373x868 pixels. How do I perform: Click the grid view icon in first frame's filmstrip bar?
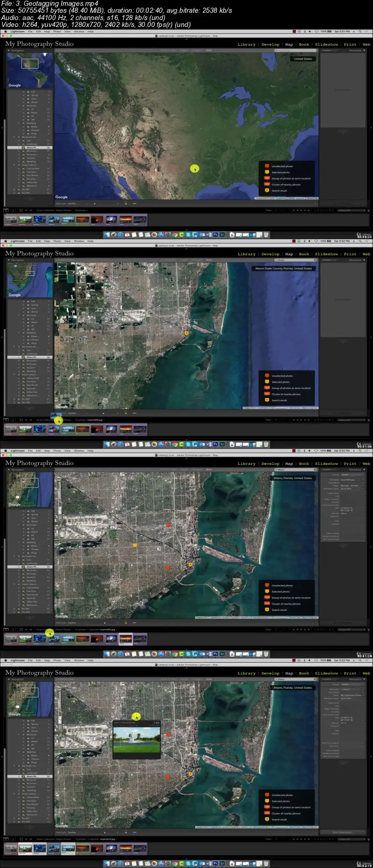pos(21,210)
